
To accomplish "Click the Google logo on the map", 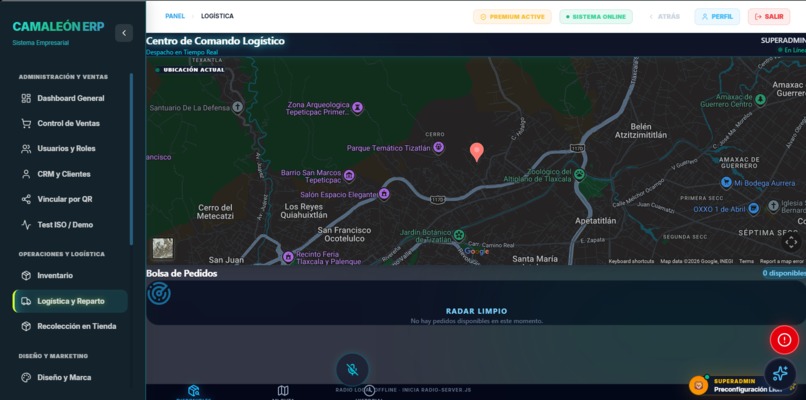I will [x=477, y=251].
